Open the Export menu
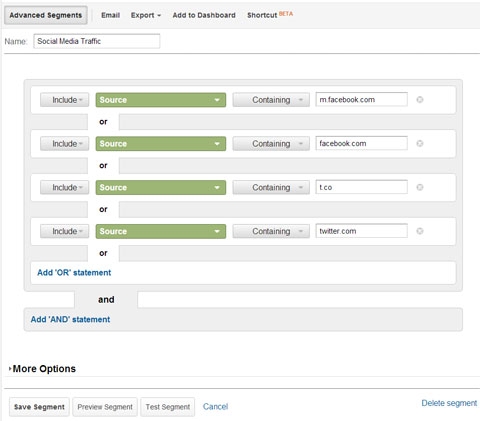 click(146, 15)
